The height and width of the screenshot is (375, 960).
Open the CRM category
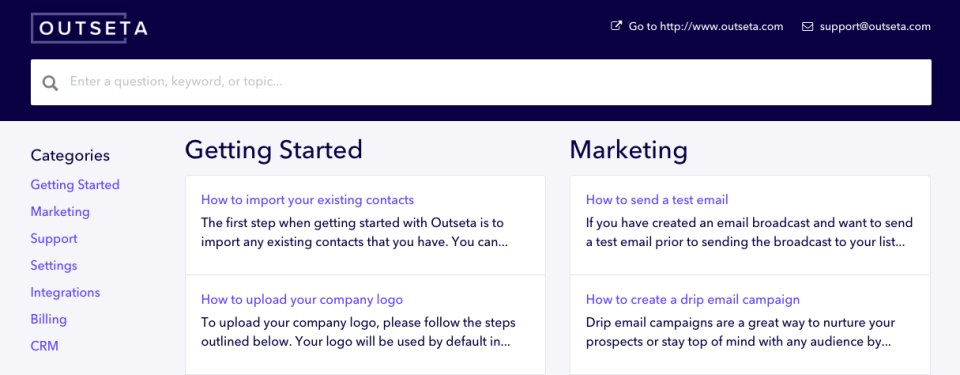[45, 346]
